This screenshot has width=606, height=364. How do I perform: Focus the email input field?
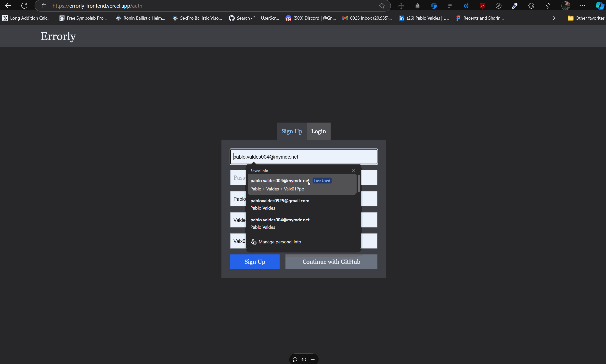(304, 157)
